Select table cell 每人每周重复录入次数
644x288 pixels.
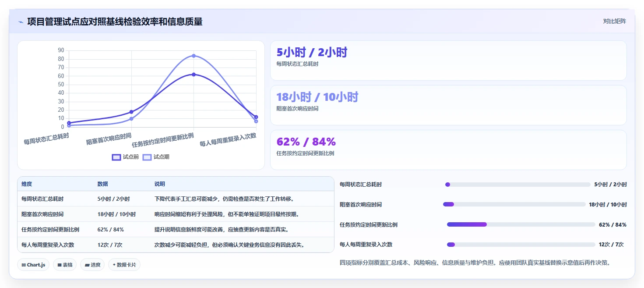click(x=48, y=245)
